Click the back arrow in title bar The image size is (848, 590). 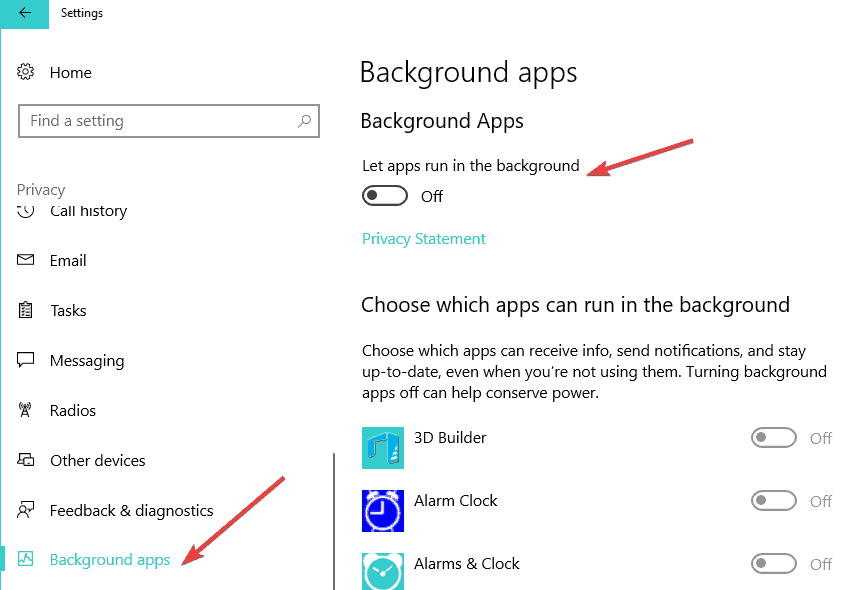(24, 13)
